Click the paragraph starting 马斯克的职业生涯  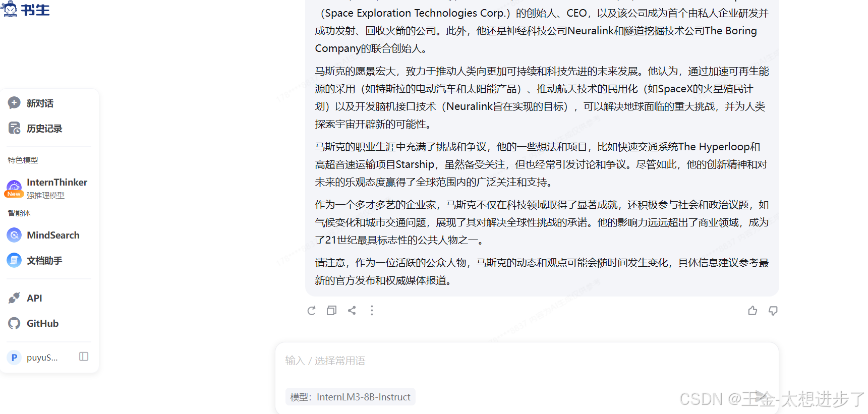[542, 164]
